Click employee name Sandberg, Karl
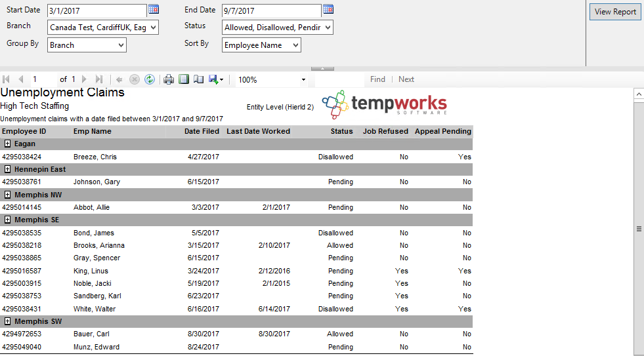 [97, 296]
